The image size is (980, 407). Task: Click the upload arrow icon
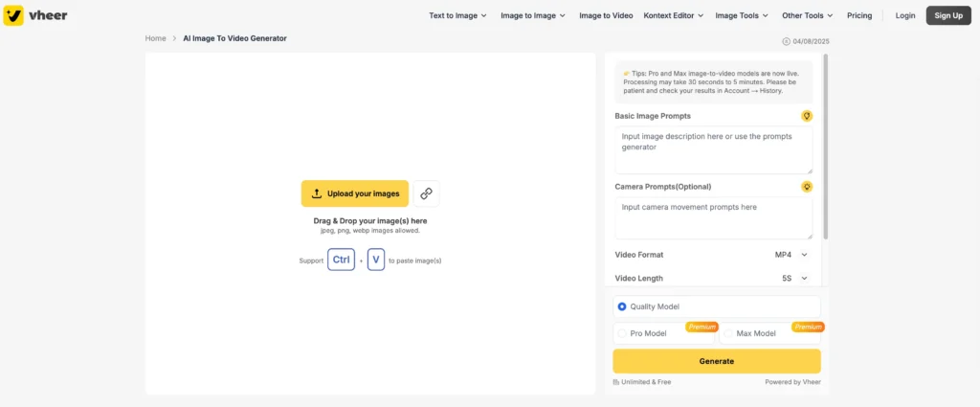tap(317, 193)
